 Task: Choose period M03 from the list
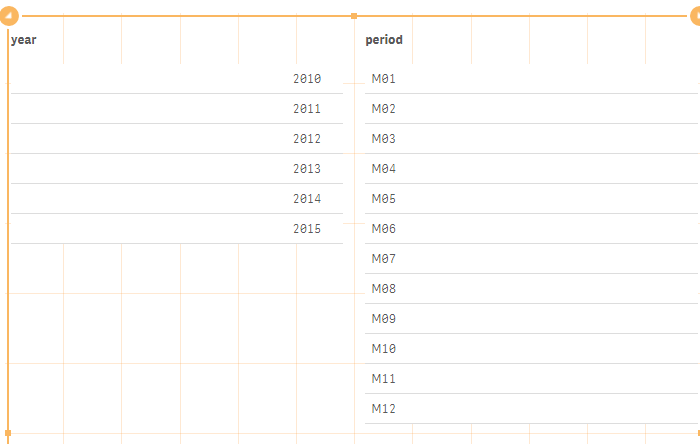pyautogui.click(x=384, y=139)
